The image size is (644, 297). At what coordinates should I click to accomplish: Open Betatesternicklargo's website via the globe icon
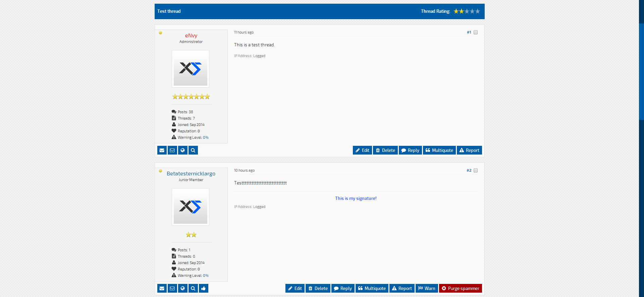pyautogui.click(x=183, y=288)
